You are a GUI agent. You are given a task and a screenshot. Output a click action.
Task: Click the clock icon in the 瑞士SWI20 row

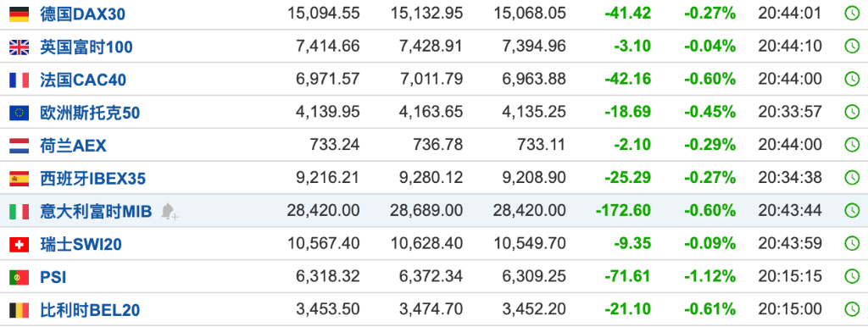851,243
